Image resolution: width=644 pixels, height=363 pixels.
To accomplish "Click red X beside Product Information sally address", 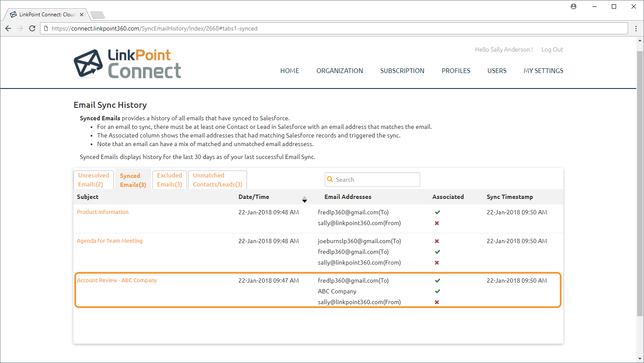I will 437,223.
